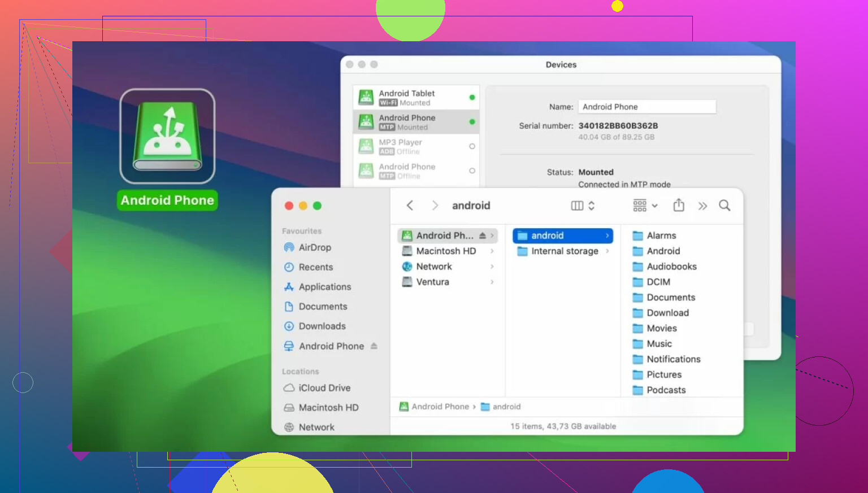Open the Alarms folder
Image resolution: width=868 pixels, height=493 pixels.
point(654,235)
